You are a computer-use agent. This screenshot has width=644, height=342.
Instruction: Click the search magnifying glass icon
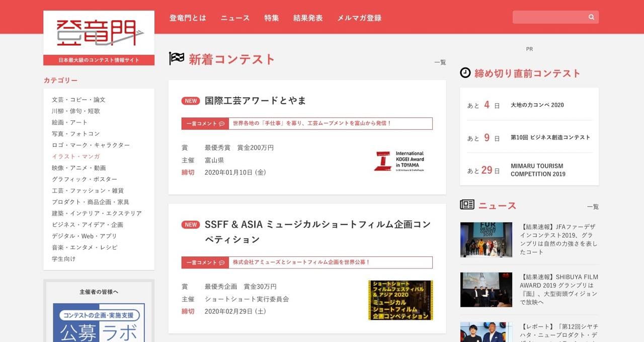[591, 17]
